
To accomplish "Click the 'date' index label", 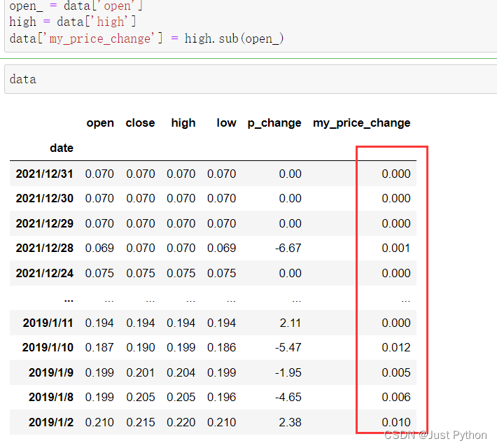I will click(x=62, y=148).
